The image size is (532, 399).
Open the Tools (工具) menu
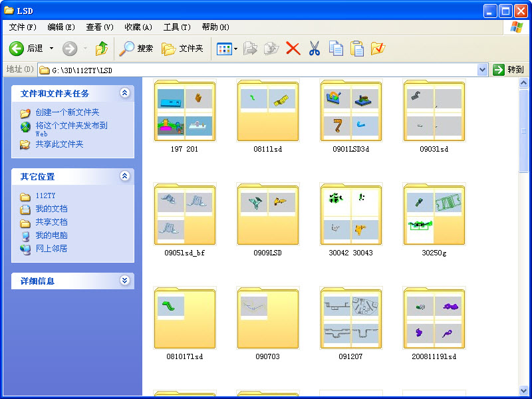(x=177, y=27)
